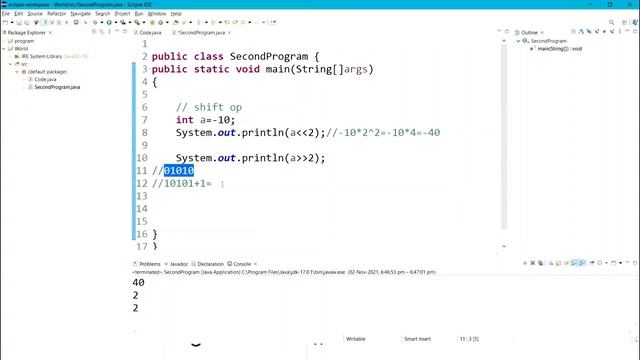This screenshot has height=360, width=640.
Task: Click the highlighted 01010 text on line 11
Action: pos(179,171)
